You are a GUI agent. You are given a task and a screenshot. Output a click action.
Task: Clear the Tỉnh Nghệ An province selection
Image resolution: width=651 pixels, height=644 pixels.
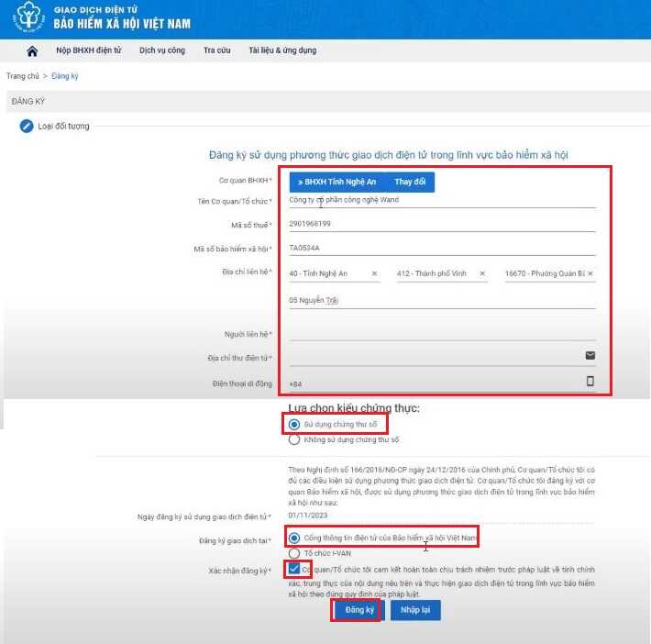click(374, 273)
